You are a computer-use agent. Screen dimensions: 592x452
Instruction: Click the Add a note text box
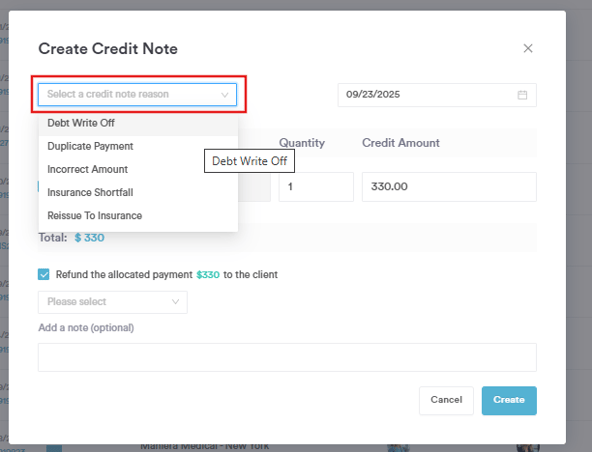[287, 357]
